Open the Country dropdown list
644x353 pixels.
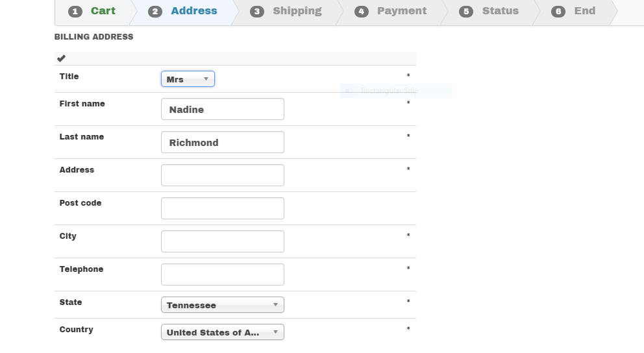click(222, 332)
